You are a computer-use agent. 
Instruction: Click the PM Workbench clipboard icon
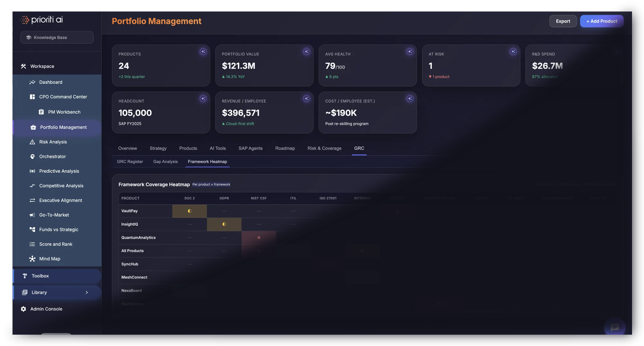tap(41, 112)
